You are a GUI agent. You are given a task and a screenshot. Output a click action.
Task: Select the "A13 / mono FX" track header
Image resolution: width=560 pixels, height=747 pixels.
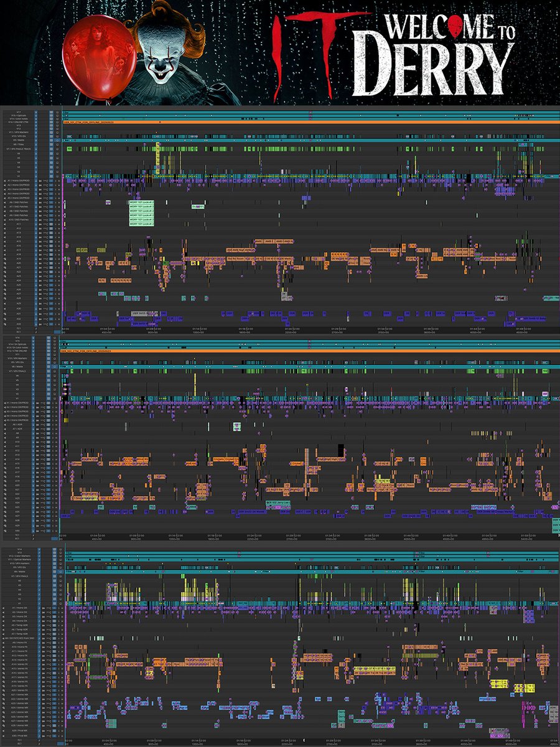20,660
